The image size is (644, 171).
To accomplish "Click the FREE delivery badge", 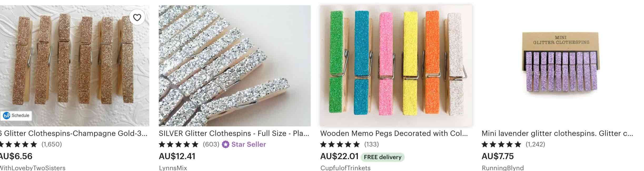I will pos(383,157).
